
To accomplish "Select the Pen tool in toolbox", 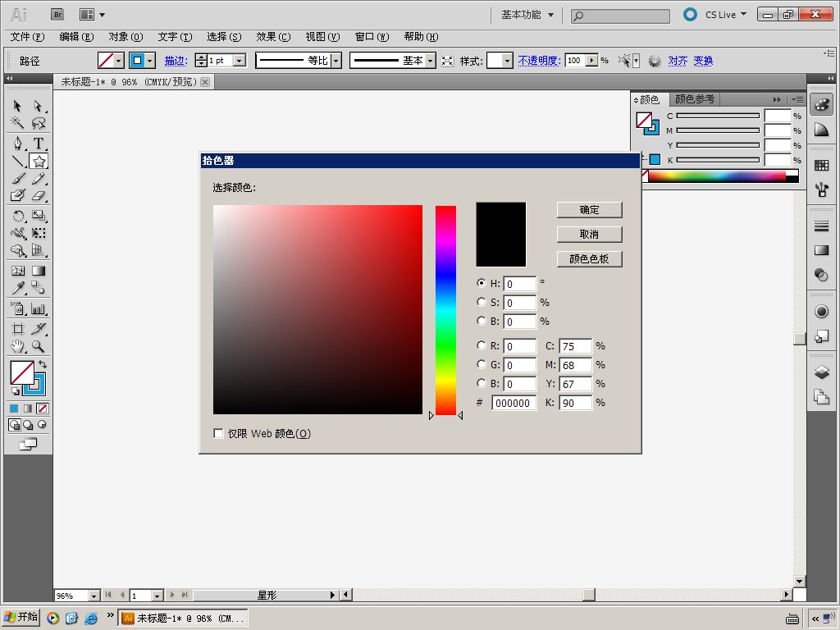I will click(17, 144).
